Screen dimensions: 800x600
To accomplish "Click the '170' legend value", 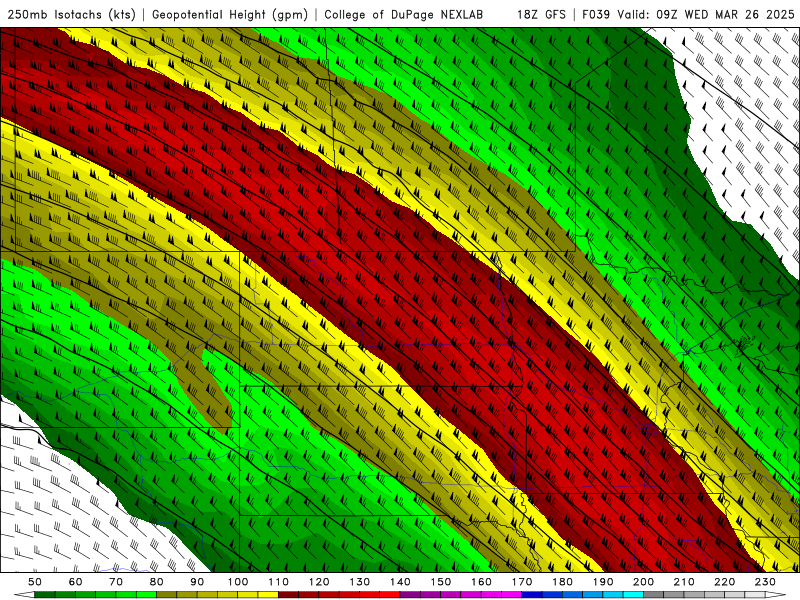I will pyautogui.click(x=522, y=582).
